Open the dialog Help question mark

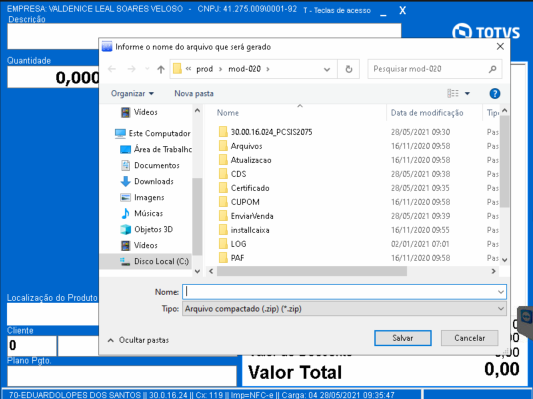pos(495,93)
